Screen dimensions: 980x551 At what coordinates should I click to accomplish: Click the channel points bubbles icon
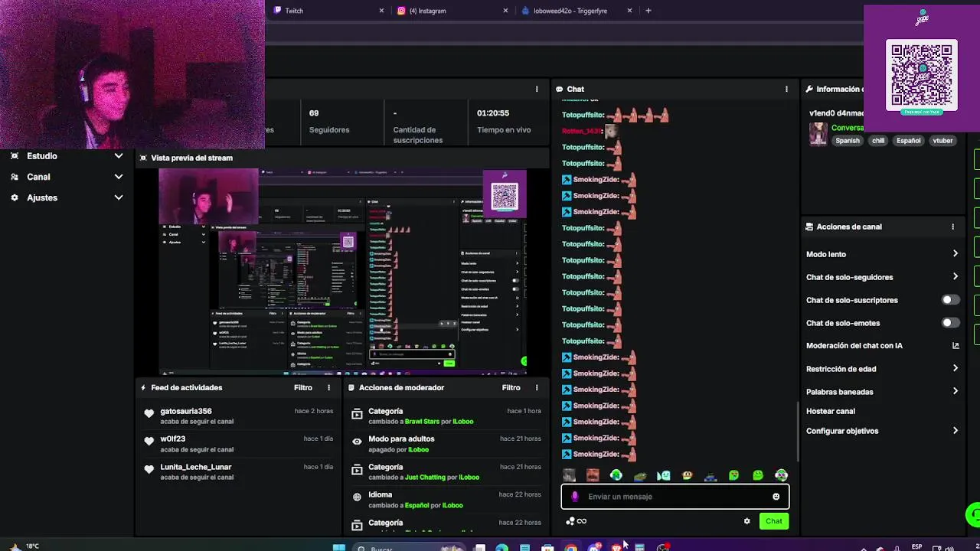click(x=570, y=521)
